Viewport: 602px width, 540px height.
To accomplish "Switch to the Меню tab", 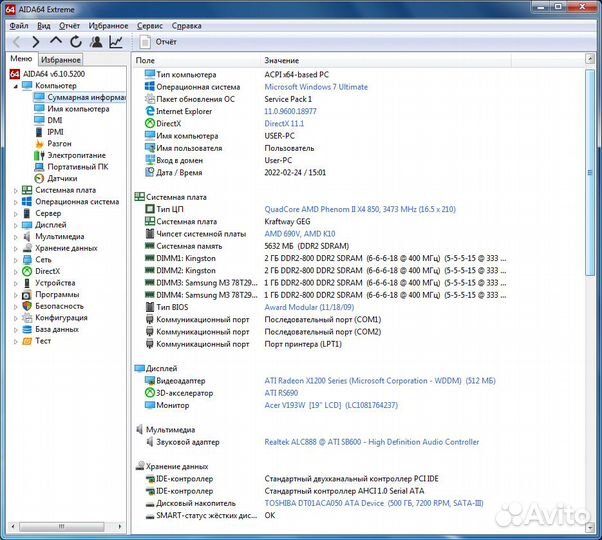I will tap(21, 59).
